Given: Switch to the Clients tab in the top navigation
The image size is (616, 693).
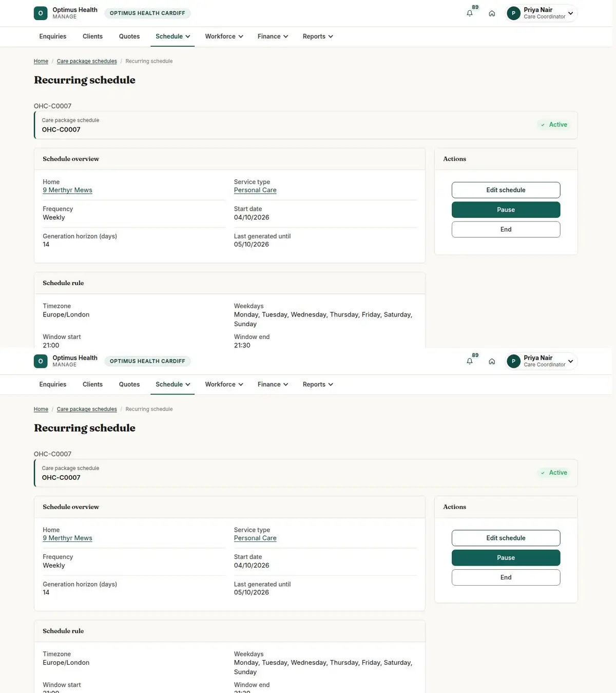Looking at the screenshot, I should click(92, 36).
